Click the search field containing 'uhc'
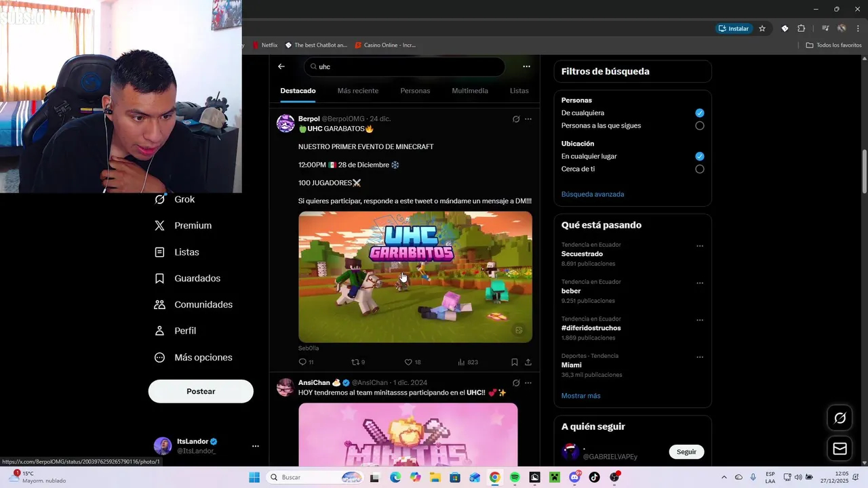 click(x=404, y=66)
